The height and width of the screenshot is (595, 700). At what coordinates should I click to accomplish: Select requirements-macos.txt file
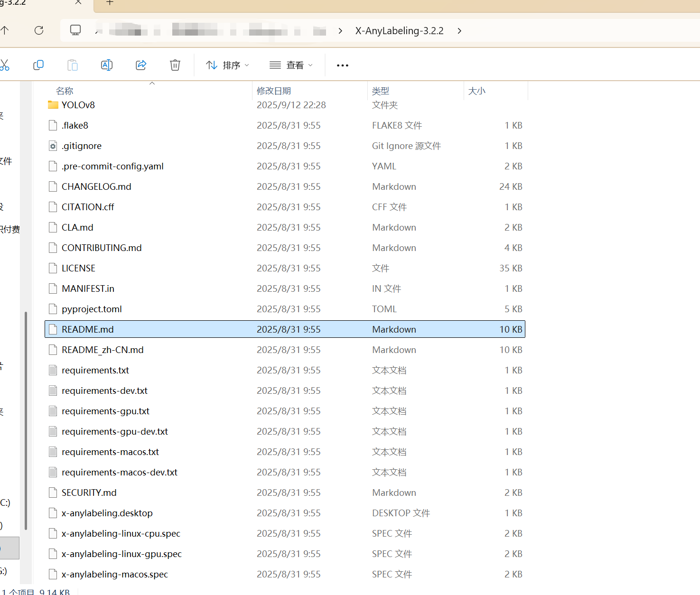click(x=285, y=452)
